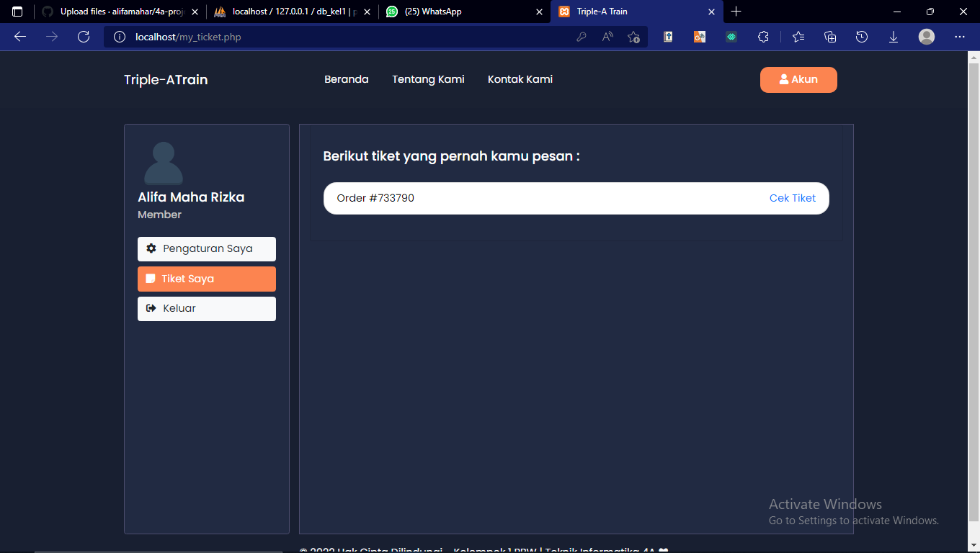The image size is (980, 553).
Task: Click the gear icon on Pengaturan Saya
Action: point(151,248)
